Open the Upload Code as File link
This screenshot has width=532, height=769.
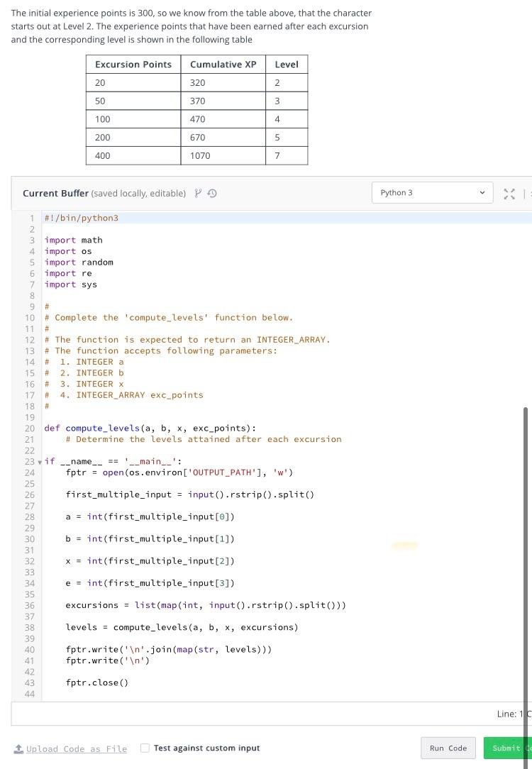77,748
